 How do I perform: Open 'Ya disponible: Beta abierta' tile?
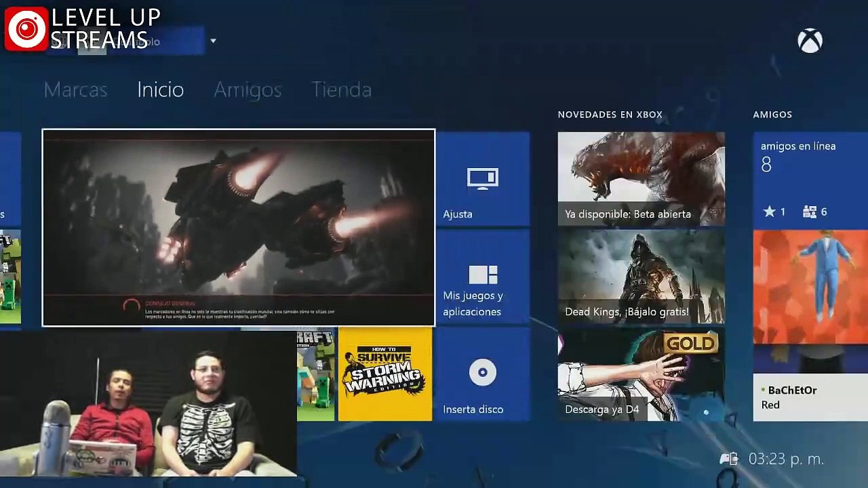641,179
